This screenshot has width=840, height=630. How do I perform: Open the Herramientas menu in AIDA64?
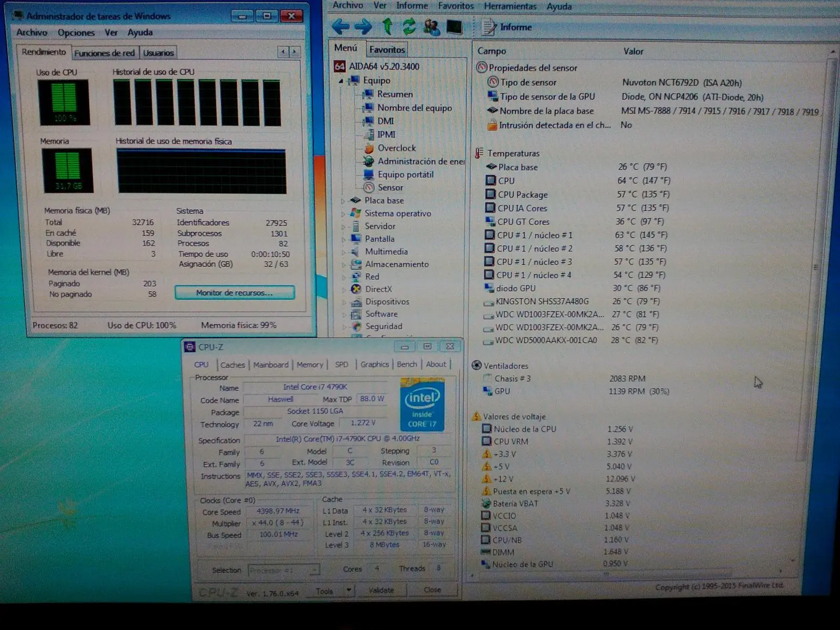[x=510, y=6]
